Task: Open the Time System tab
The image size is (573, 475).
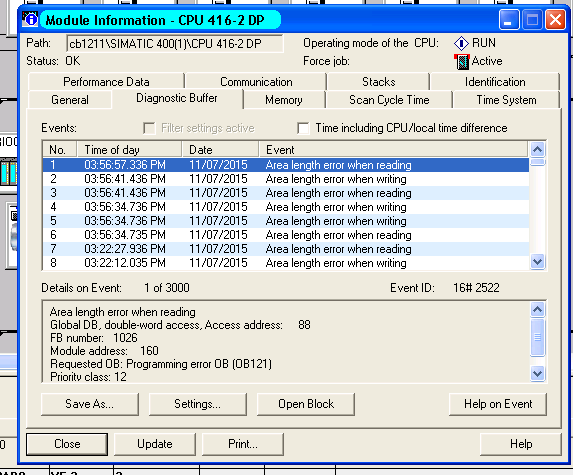Action: [506, 100]
